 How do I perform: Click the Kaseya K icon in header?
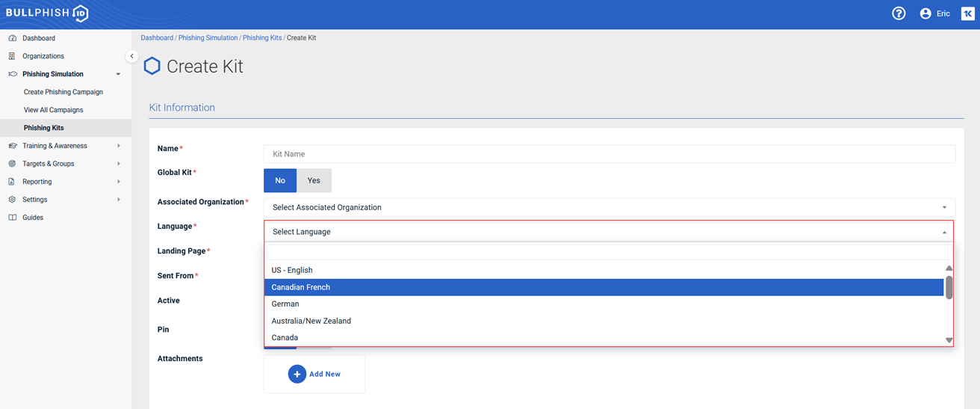[967, 13]
